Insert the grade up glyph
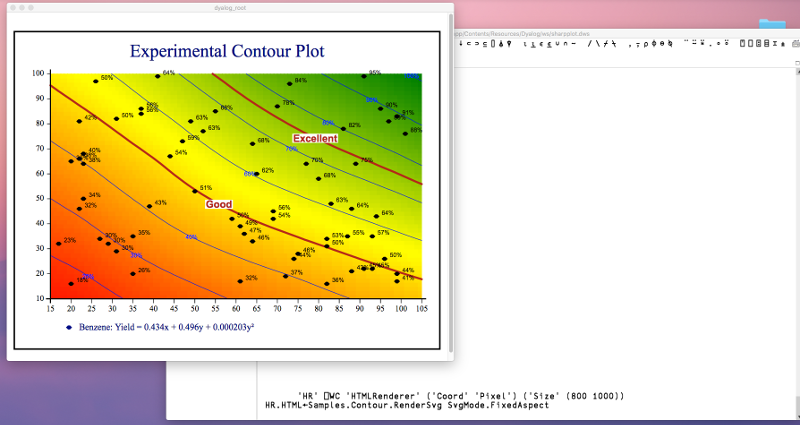This screenshot has height=425, width=800. click(501, 44)
